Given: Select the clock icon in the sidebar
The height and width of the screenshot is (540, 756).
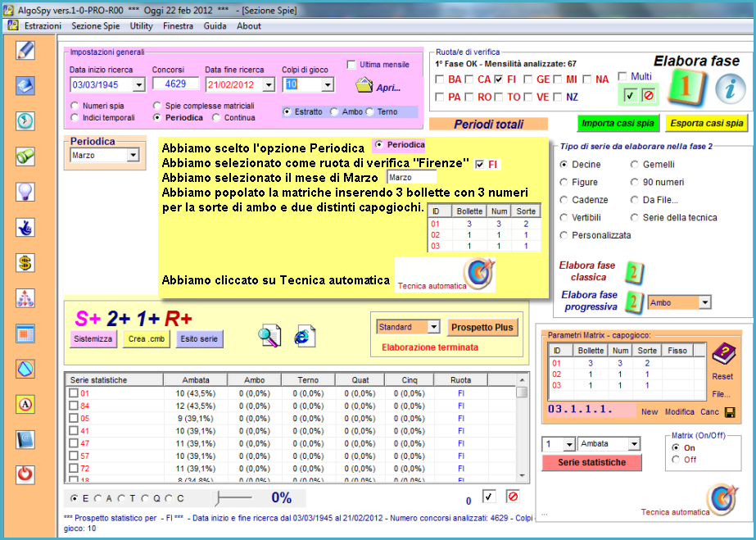Looking at the screenshot, I should [x=25, y=121].
